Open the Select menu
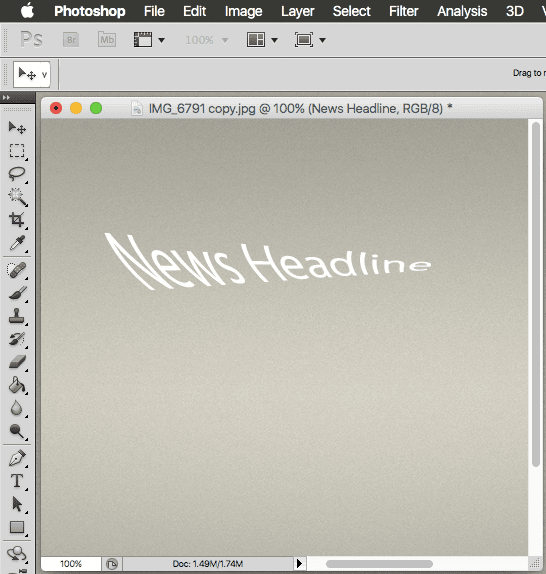 tap(351, 11)
